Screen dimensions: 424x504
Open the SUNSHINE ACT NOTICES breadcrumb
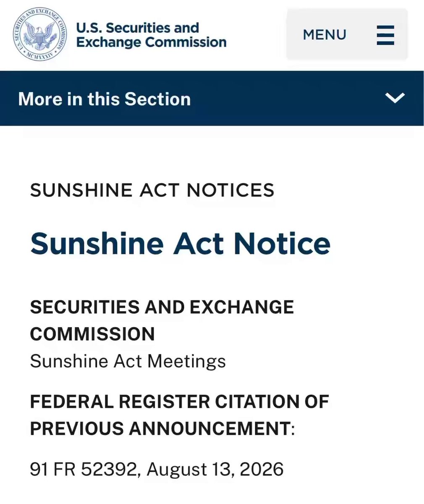[152, 190]
